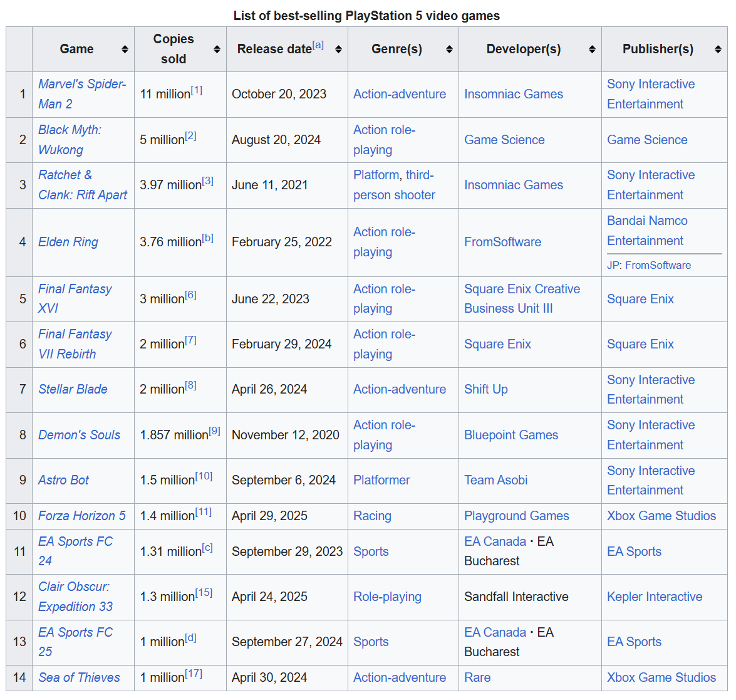The width and height of the screenshot is (736, 700).
Task: Open Rare developer link
Action: click(x=477, y=677)
